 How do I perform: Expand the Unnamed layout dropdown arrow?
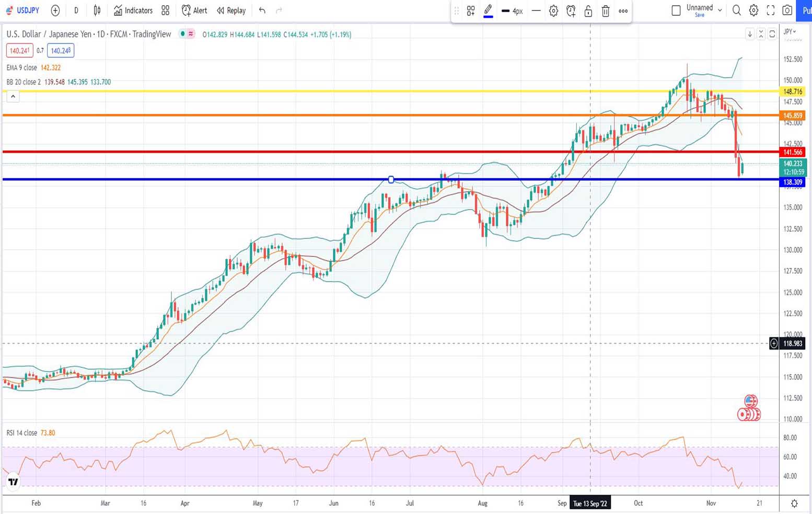pyautogui.click(x=720, y=10)
